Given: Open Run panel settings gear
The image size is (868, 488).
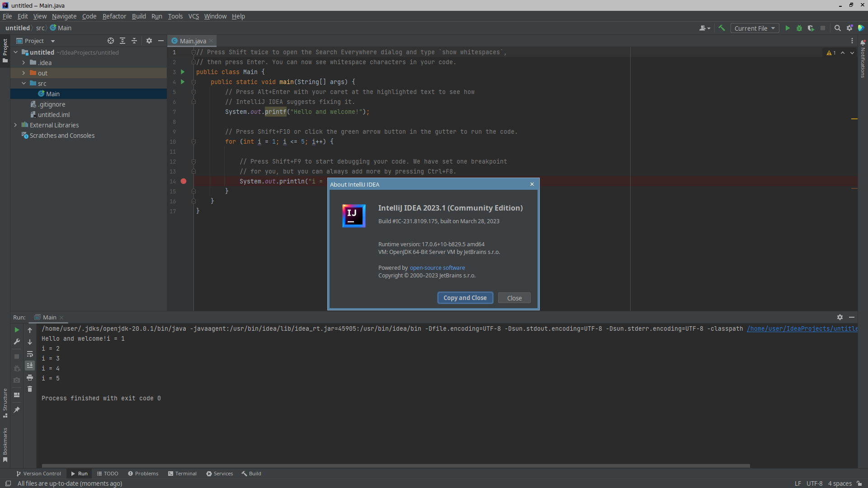Looking at the screenshot, I should click(840, 317).
